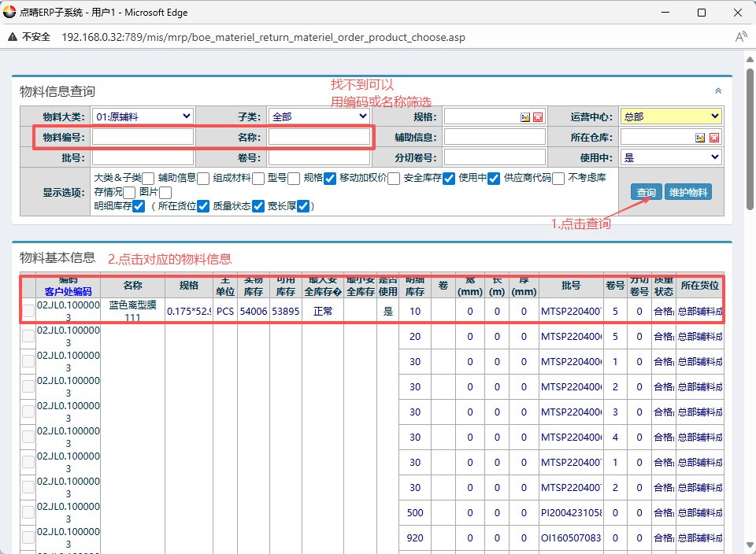Click into the 物料编号 input field
The image size is (756, 554).
click(x=143, y=137)
